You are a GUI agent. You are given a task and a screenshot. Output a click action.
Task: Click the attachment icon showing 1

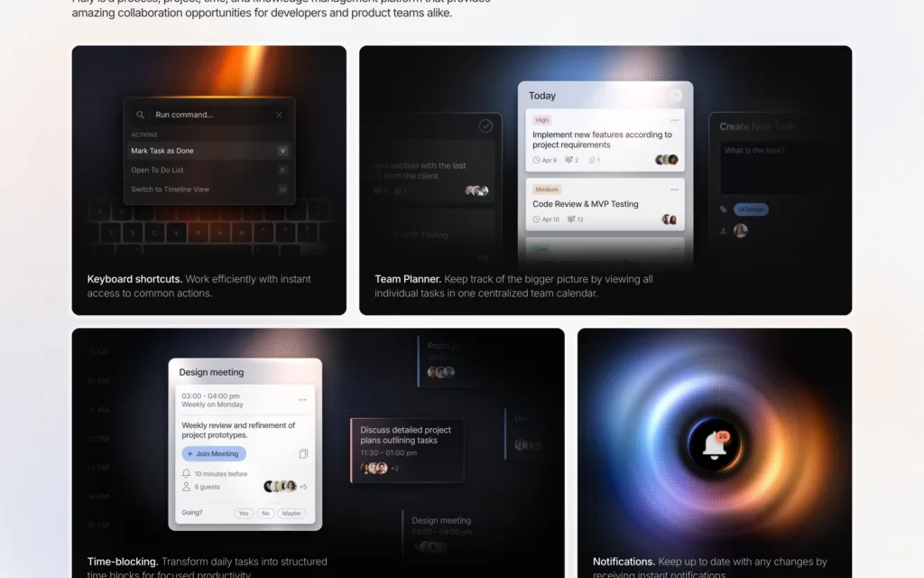click(x=592, y=160)
